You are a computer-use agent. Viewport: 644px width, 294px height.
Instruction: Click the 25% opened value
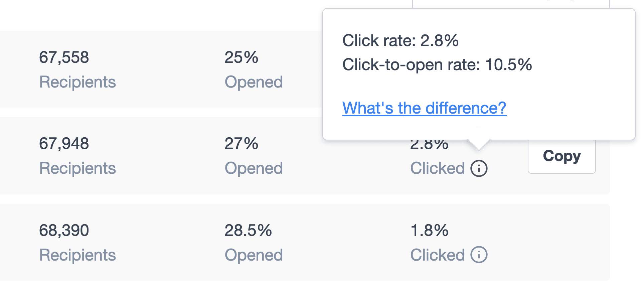click(x=241, y=57)
